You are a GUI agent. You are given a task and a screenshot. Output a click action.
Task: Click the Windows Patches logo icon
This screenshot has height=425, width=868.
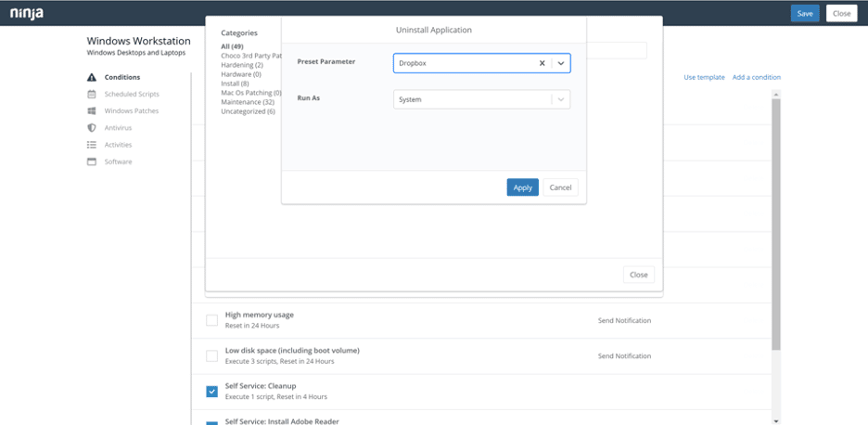click(x=92, y=110)
